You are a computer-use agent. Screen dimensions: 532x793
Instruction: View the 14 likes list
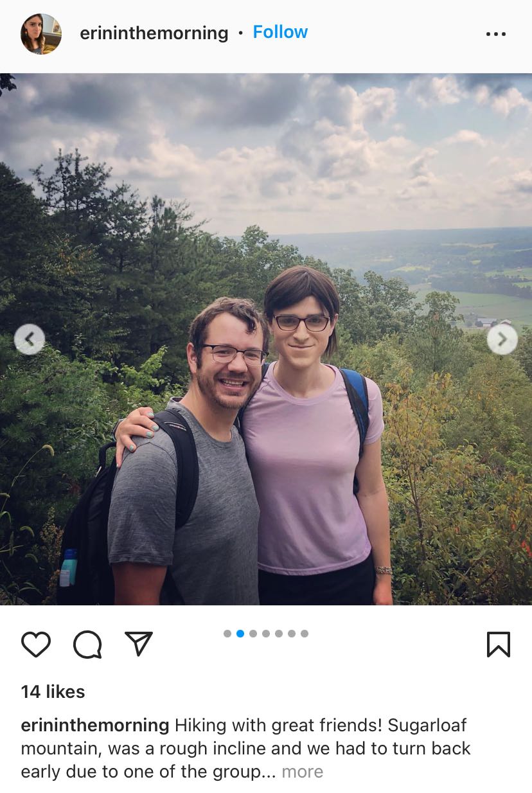tap(53, 691)
